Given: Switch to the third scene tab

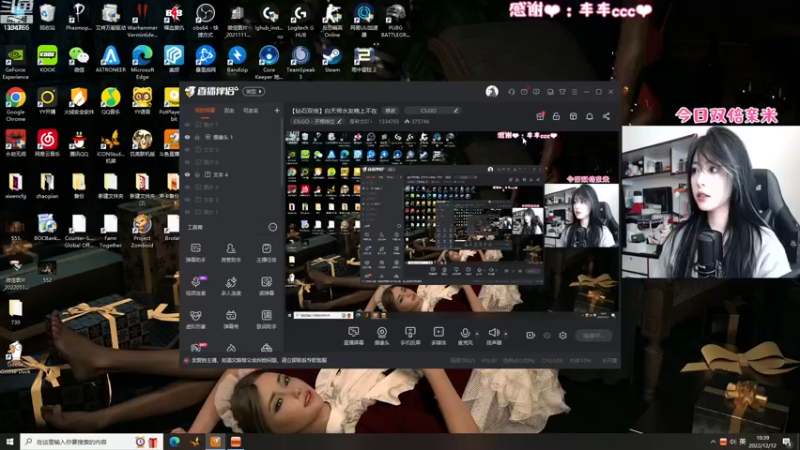Looking at the screenshot, I should tap(251, 110).
